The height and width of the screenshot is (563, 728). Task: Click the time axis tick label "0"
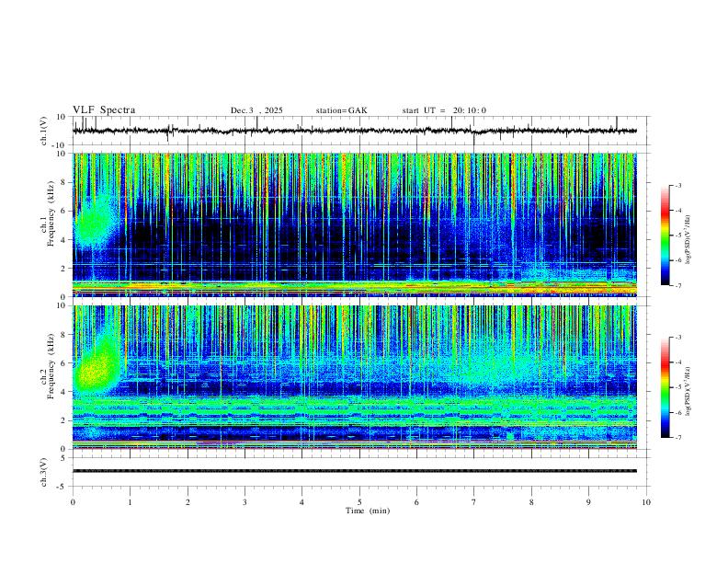[73, 502]
